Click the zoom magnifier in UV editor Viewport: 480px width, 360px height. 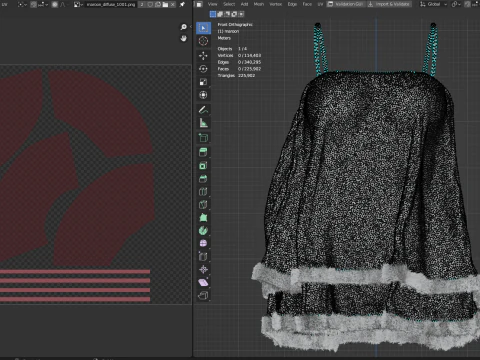(x=183, y=27)
